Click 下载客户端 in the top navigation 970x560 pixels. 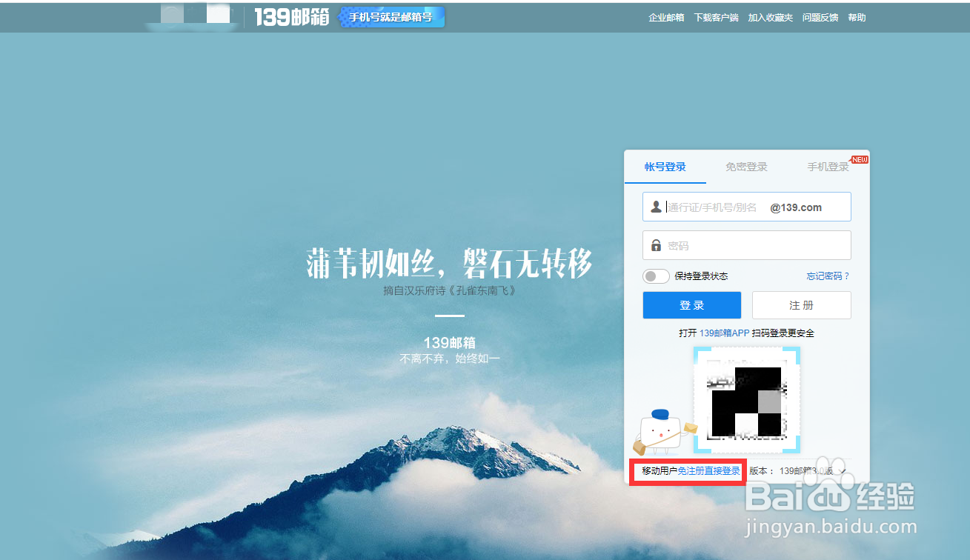pos(716,17)
